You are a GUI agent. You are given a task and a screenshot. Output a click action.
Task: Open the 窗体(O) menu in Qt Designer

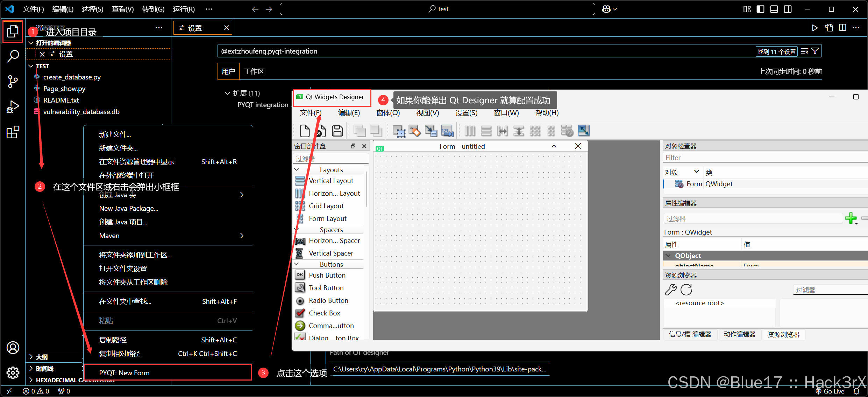[387, 113]
